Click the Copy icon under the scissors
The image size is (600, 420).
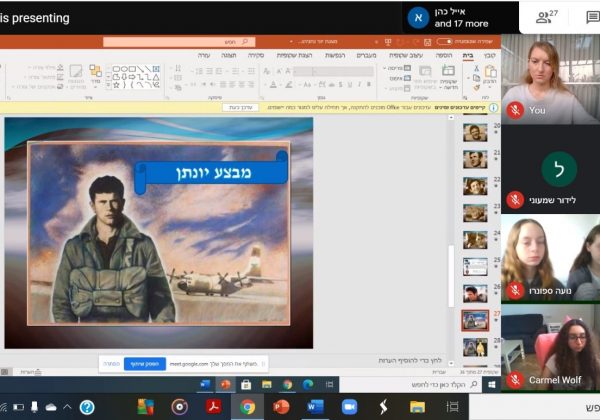(476, 78)
